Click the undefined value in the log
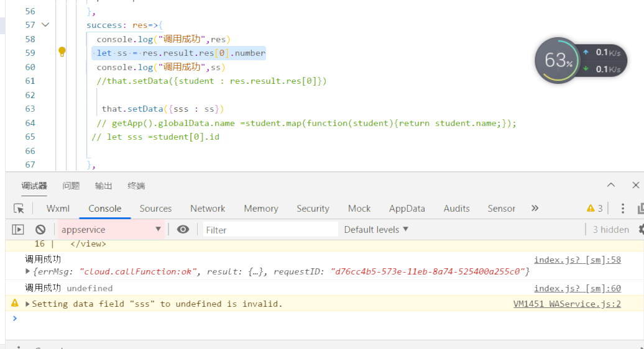 (90, 288)
